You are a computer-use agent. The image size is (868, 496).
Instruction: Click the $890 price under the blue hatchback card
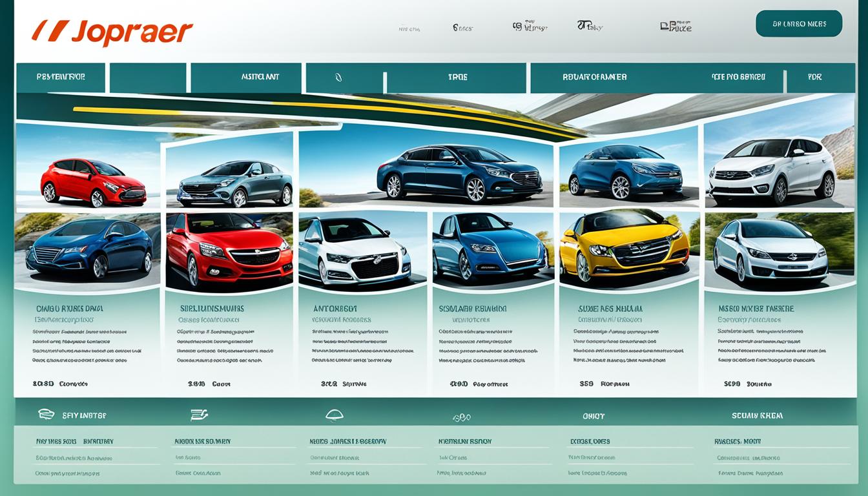pos(459,384)
